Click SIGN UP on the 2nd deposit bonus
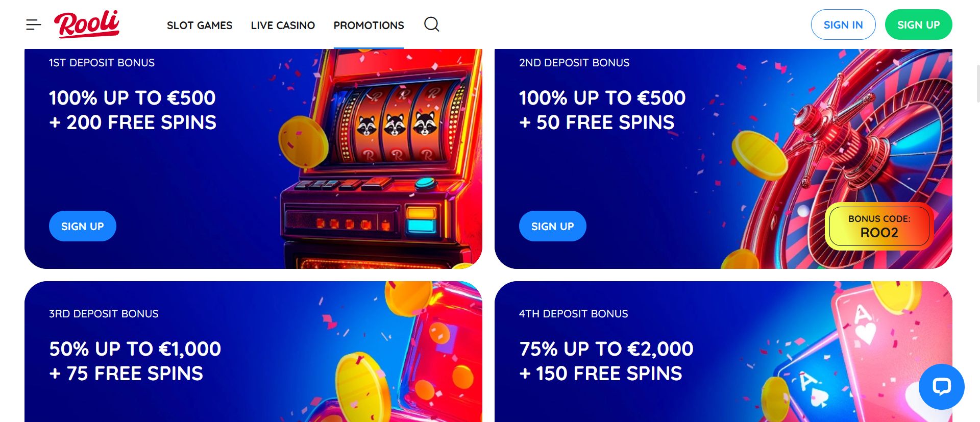This screenshot has width=980, height=422. click(552, 226)
